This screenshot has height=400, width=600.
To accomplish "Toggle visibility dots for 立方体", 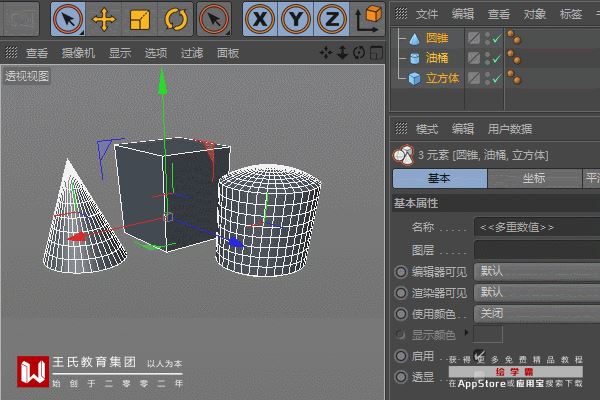I will tap(488, 78).
